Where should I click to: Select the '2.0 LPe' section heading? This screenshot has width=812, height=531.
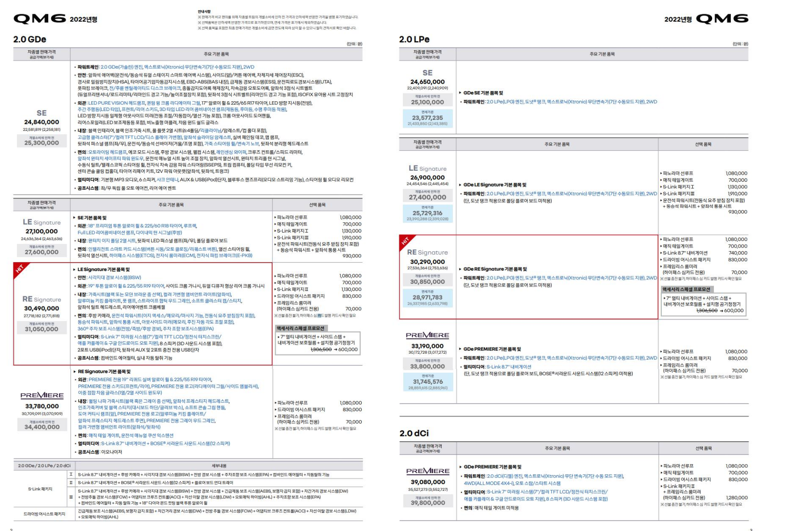414,39
